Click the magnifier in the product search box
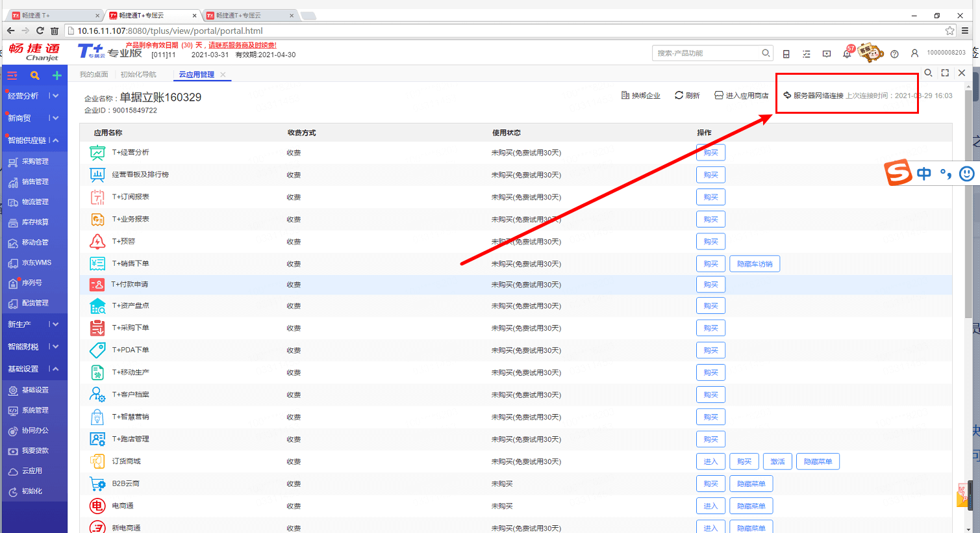 (x=766, y=53)
